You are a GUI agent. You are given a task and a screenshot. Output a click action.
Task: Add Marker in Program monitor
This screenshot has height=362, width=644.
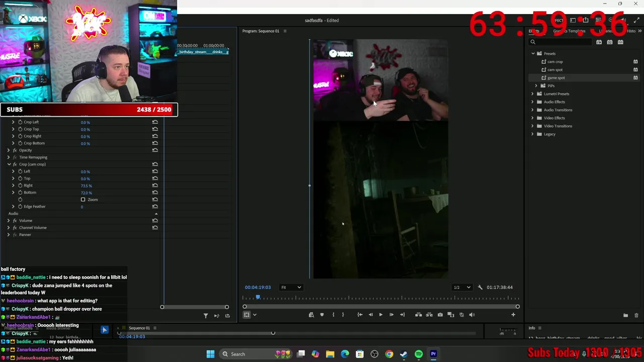click(322, 315)
